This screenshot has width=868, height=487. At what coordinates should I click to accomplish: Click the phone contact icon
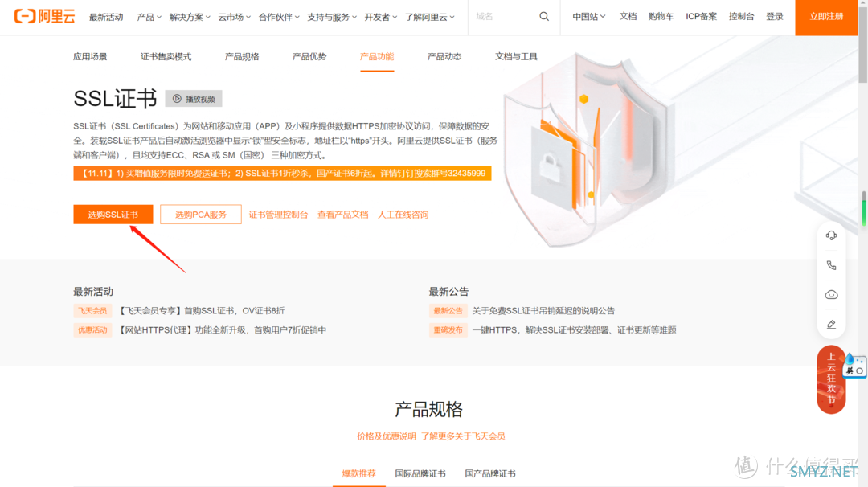pos(831,265)
